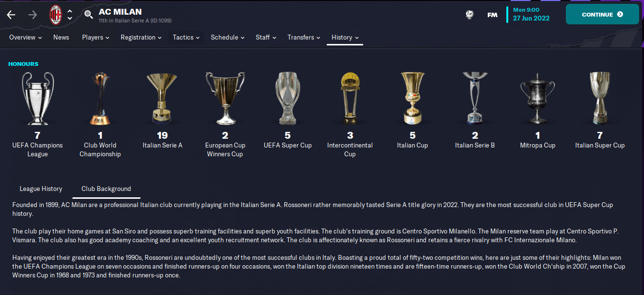Expand the Overview dropdown menu
644x295 pixels.
pyautogui.click(x=25, y=38)
